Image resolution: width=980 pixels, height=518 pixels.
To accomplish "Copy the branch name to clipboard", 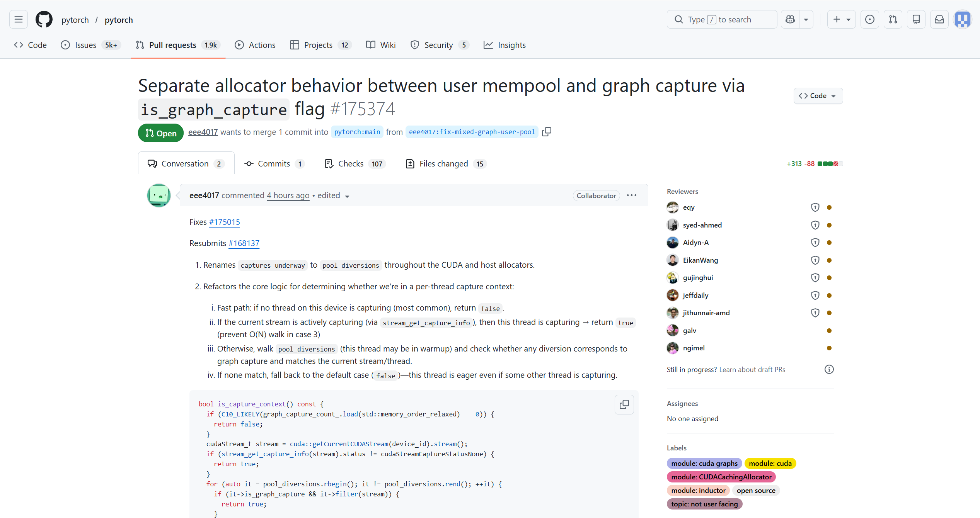I will point(547,132).
